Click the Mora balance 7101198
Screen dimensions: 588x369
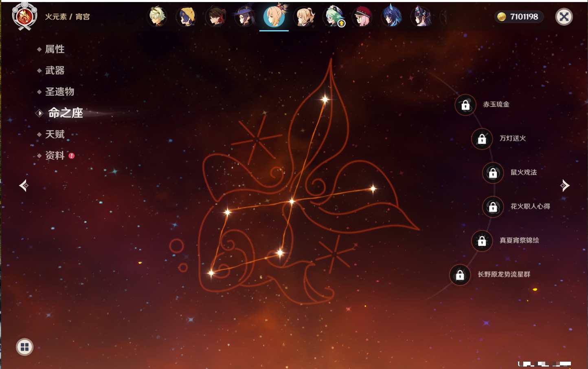click(524, 17)
